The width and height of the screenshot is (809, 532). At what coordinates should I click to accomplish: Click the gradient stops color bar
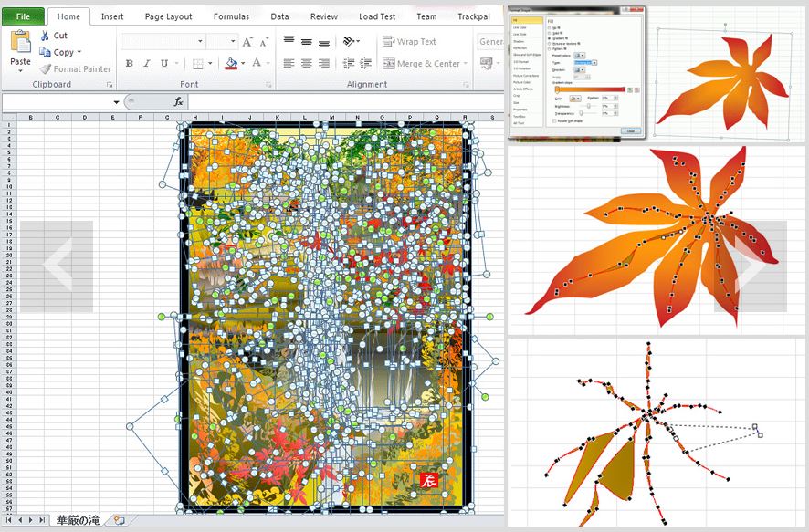point(590,89)
